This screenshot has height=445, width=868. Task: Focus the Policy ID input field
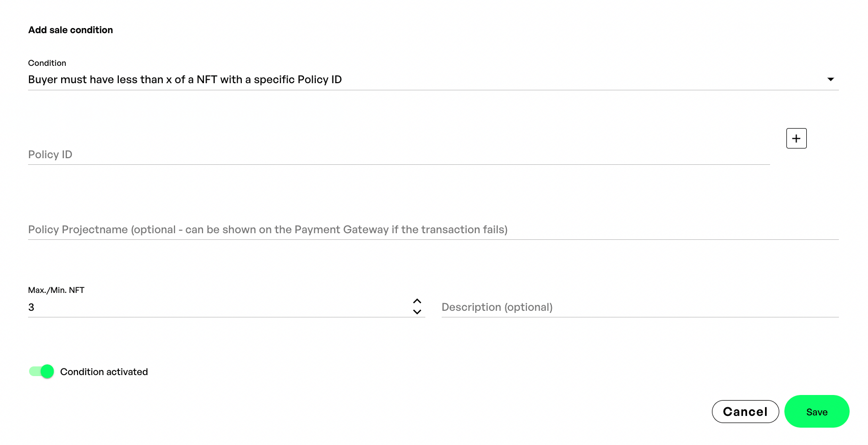click(398, 155)
